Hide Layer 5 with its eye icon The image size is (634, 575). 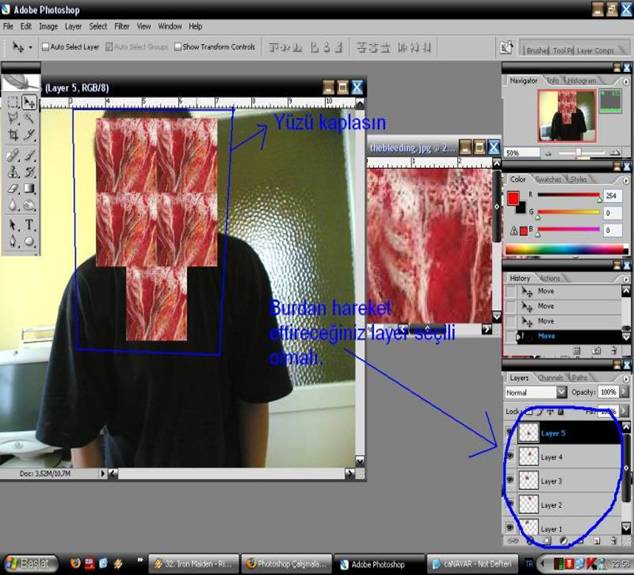(x=510, y=432)
